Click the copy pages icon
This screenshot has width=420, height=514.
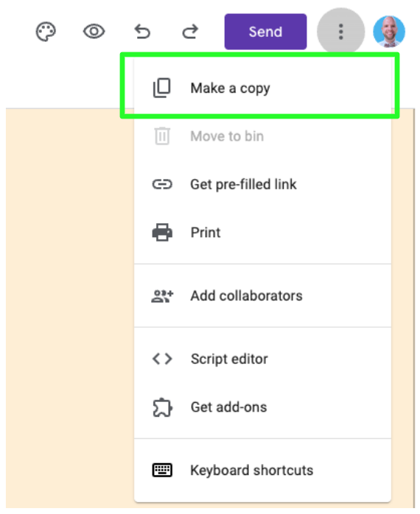pyautogui.click(x=162, y=88)
